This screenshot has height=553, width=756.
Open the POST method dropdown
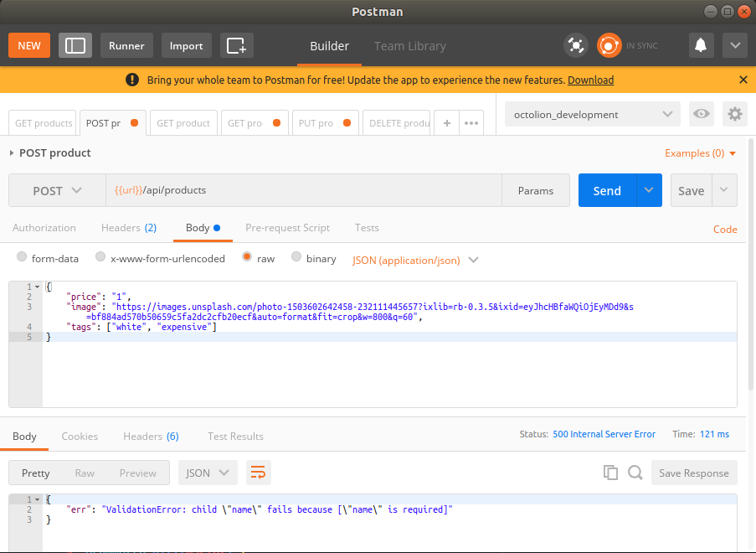coord(57,190)
